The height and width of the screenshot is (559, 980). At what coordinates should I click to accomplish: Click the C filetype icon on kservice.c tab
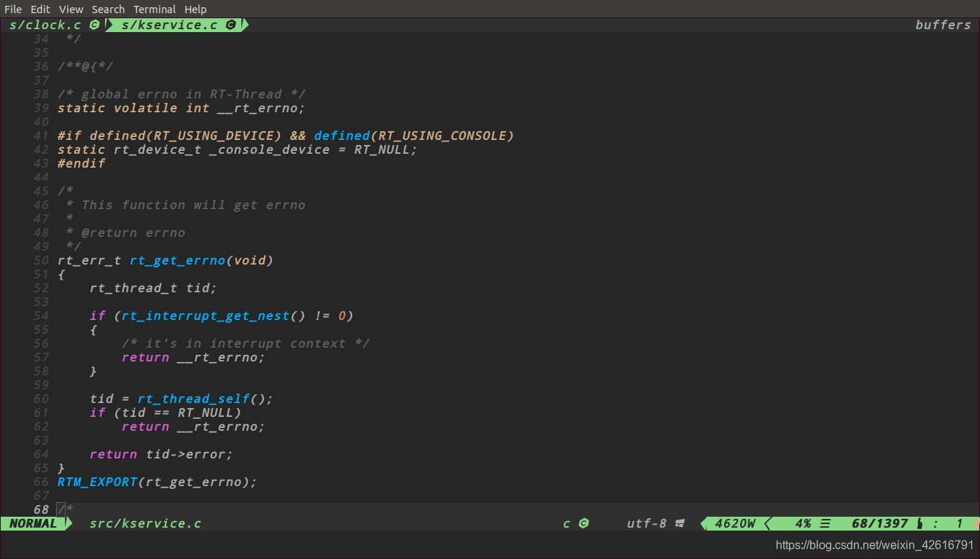pos(231,25)
